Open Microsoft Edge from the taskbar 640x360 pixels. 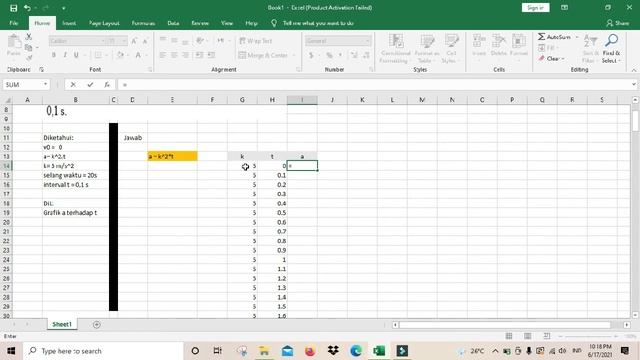coord(356,351)
